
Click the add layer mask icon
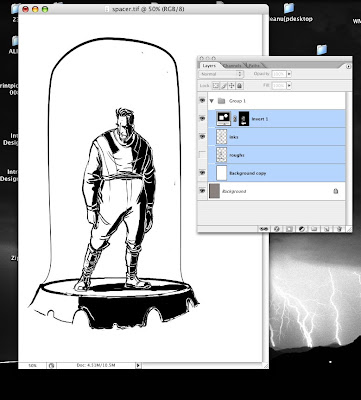(x=289, y=229)
